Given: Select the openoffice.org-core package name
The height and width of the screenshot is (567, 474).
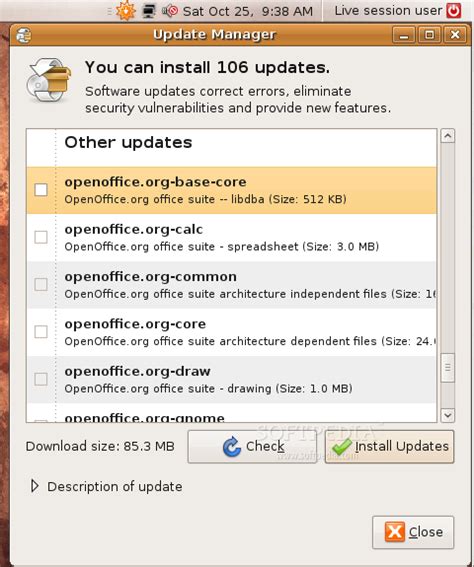Looking at the screenshot, I should coord(135,324).
